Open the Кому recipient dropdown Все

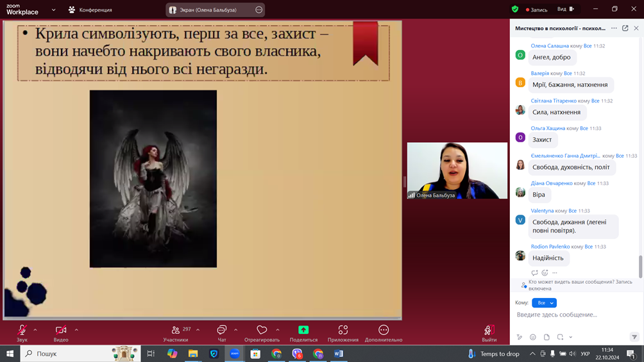pos(544,302)
